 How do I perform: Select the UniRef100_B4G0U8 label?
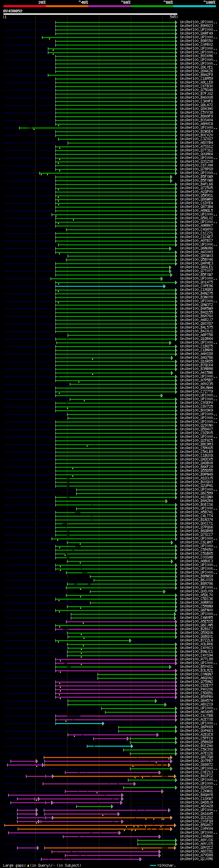coord(196,97)
